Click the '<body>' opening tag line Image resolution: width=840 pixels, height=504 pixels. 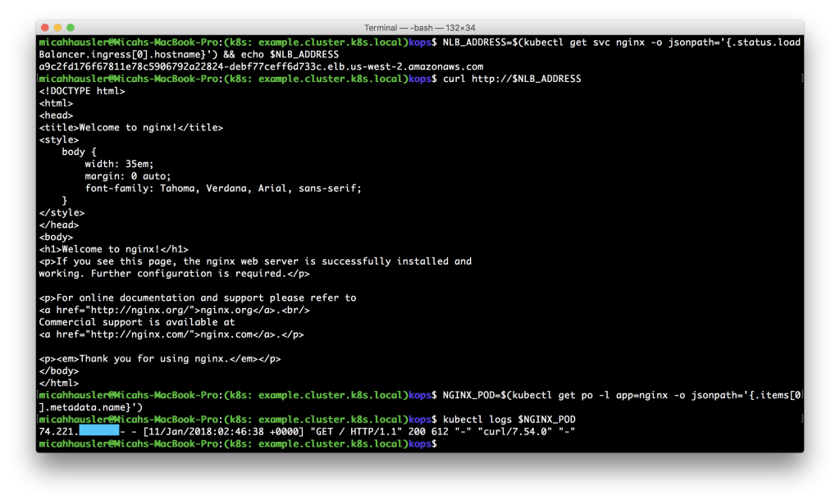[x=56, y=237]
